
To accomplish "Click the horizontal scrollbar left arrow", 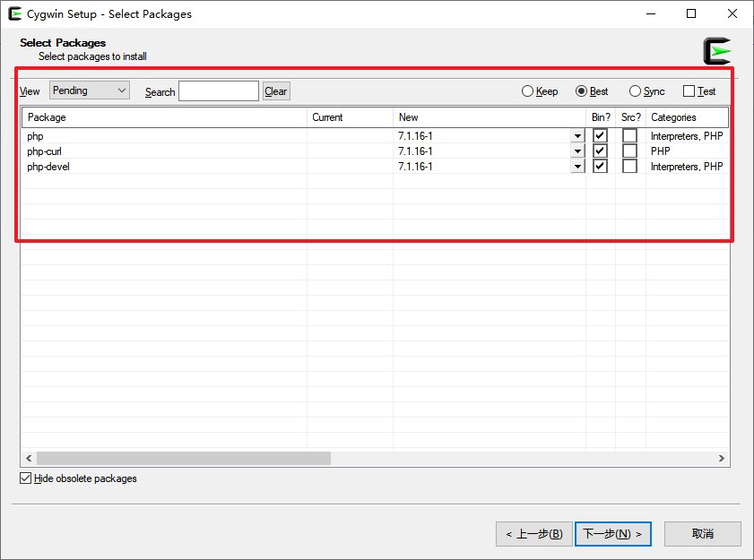I will pyautogui.click(x=29, y=458).
